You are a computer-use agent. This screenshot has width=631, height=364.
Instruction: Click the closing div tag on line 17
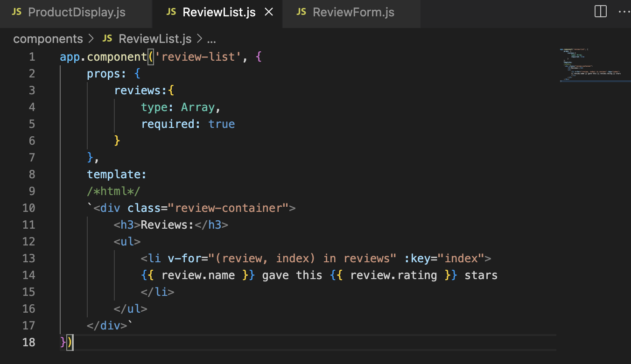pyautogui.click(x=107, y=326)
